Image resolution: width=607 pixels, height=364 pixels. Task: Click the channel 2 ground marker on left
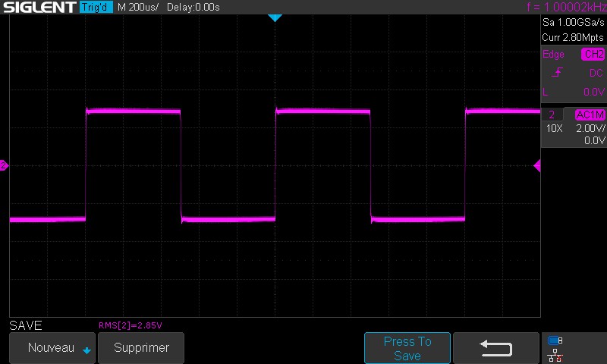[x=4, y=165]
